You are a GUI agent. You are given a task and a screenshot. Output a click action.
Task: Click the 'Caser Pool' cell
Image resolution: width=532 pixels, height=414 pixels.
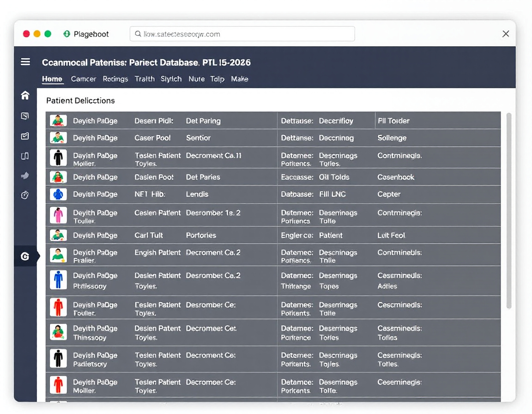click(152, 138)
